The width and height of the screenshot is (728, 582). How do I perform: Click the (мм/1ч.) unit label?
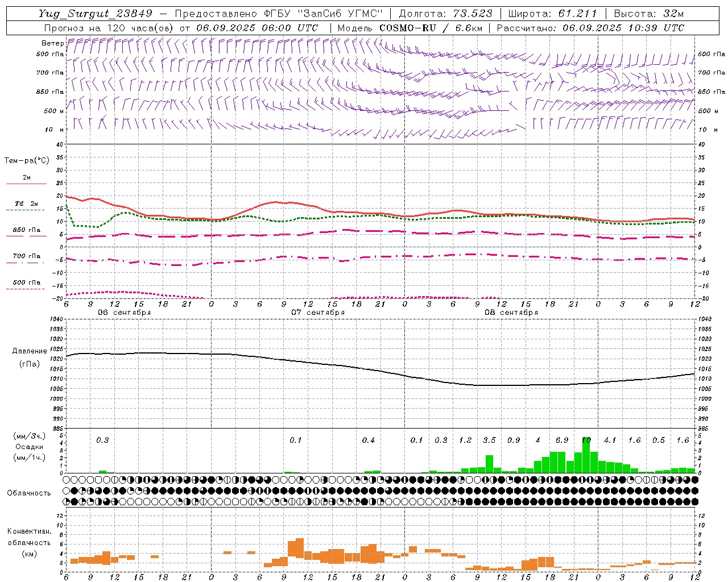[x=30, y=458]
